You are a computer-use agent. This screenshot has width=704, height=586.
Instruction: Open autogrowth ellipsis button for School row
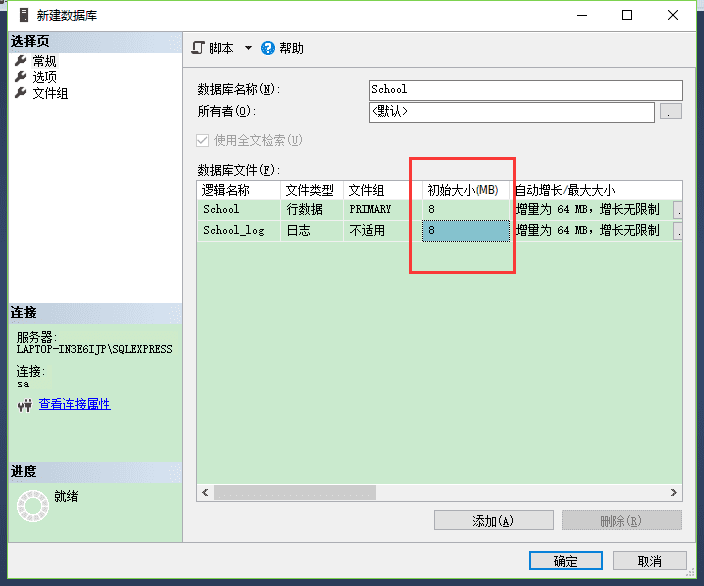678,210
